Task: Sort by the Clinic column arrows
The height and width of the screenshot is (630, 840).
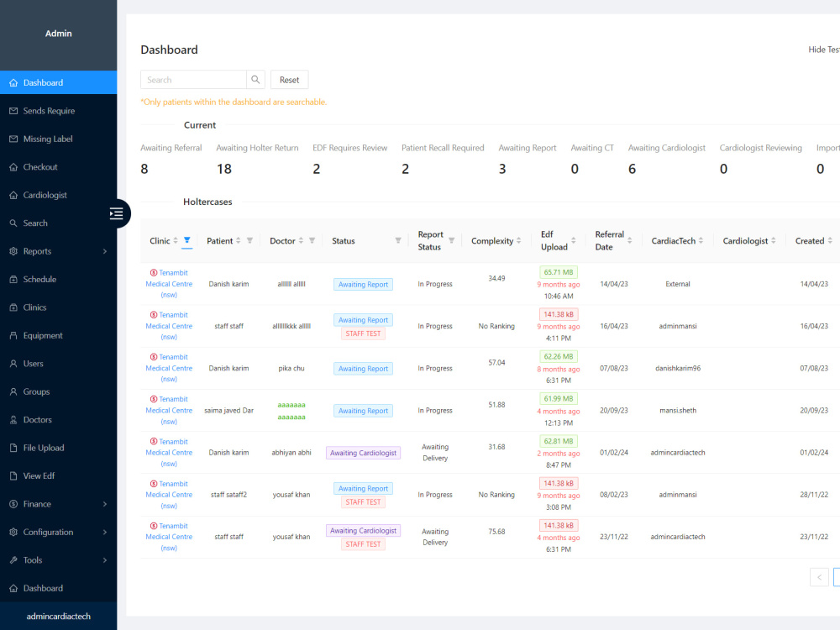Action: tap(176, 240)
